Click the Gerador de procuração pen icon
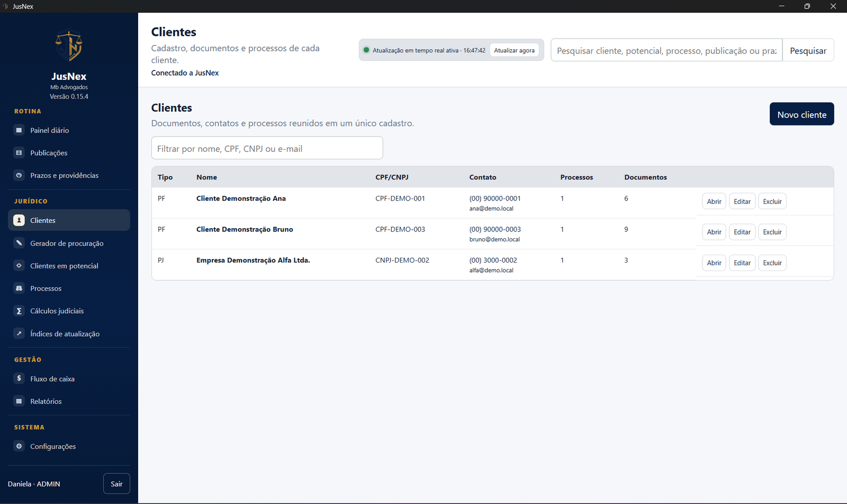 19,243
